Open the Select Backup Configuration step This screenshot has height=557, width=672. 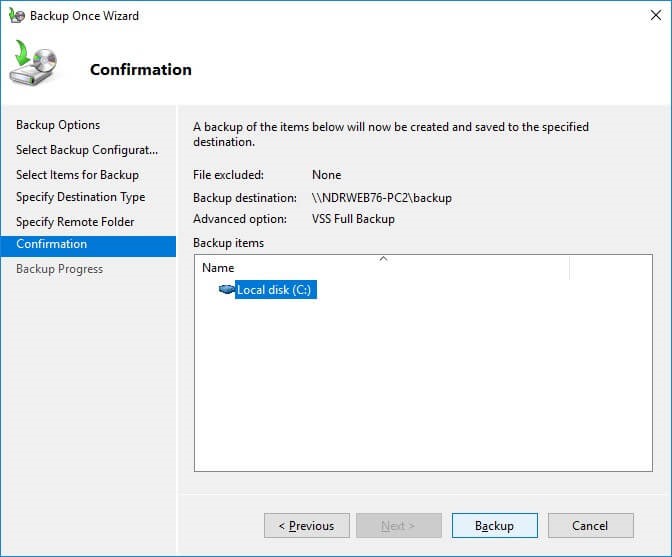pyautogui.click(x=87, y=150)
